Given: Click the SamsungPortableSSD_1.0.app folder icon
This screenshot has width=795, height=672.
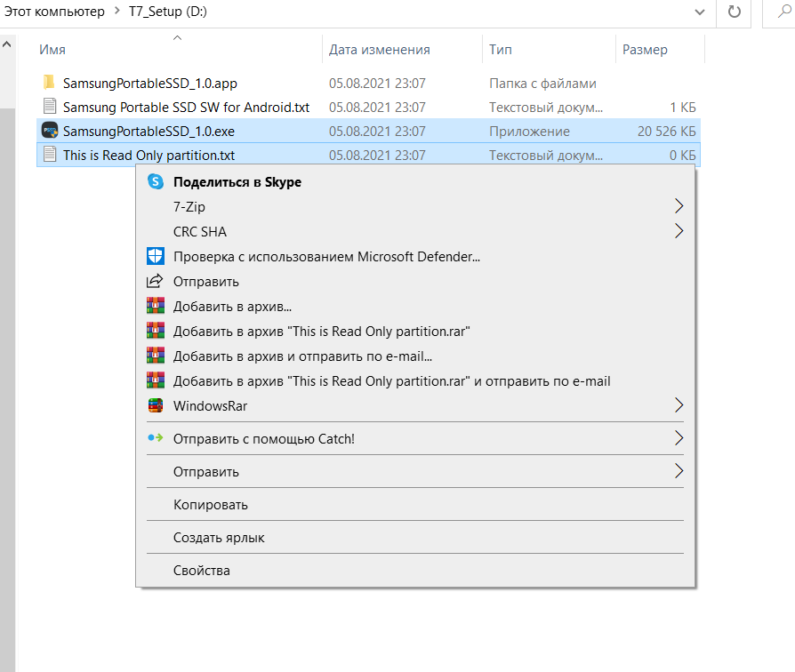Looking at the screenshot, I should [50, 83].
